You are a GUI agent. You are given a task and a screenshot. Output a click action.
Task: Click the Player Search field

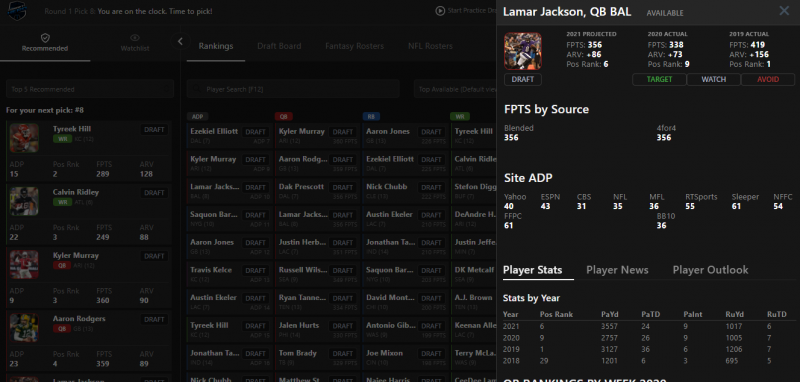click(293, 89)
